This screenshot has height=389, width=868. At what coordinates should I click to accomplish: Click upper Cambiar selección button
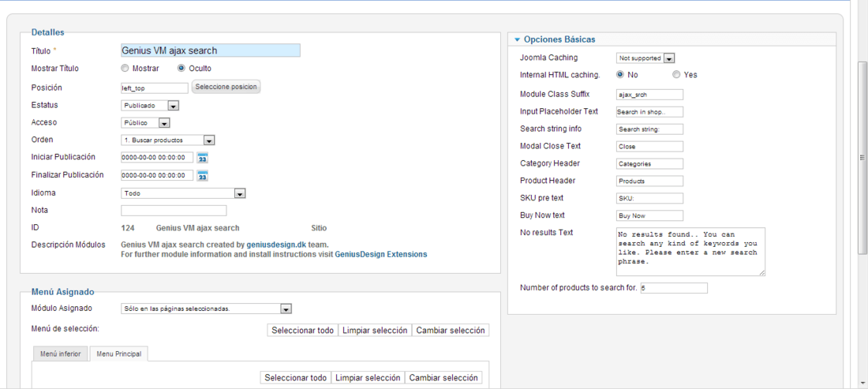[x=451, y=331]
